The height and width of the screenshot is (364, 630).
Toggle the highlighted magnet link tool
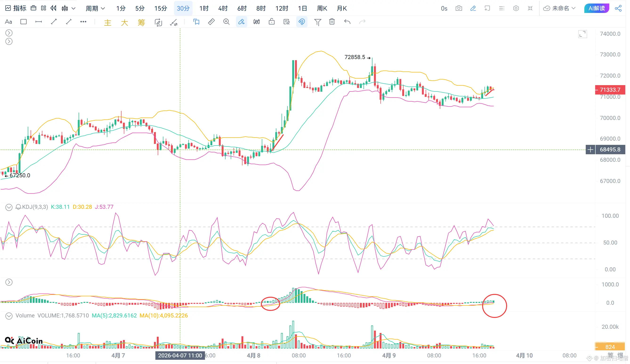pyautogui.click(x=302, y=22)
